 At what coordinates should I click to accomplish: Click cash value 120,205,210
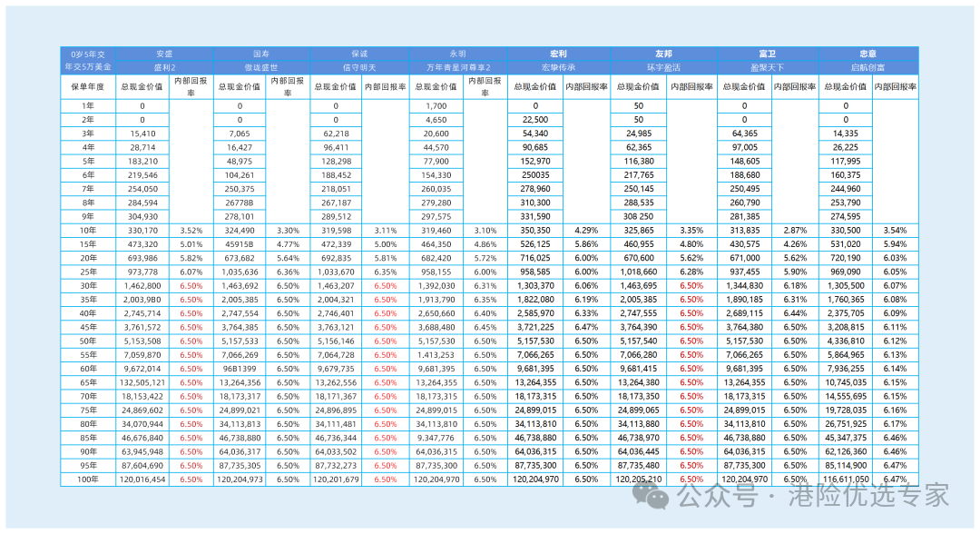click(639, 480)
